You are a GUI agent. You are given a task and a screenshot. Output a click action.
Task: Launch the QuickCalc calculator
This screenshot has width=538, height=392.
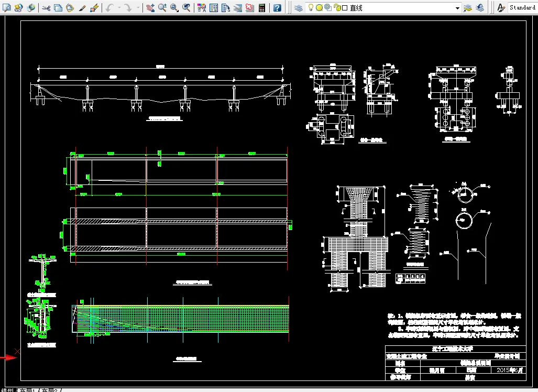[x=262, y=7]
